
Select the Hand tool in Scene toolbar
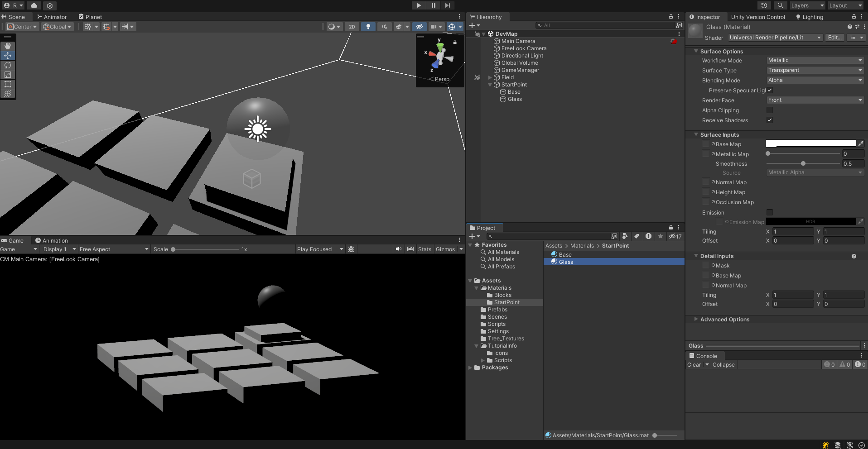pos(8,46)
